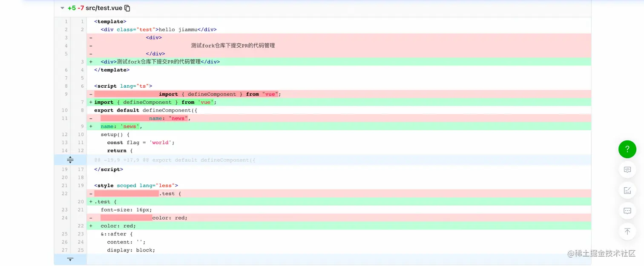Click the added '<div>测试fork仓库下提交PR的代码管理</div>' line
The height and width of the screenshot is (266, 644).
(x=339, y=62)
